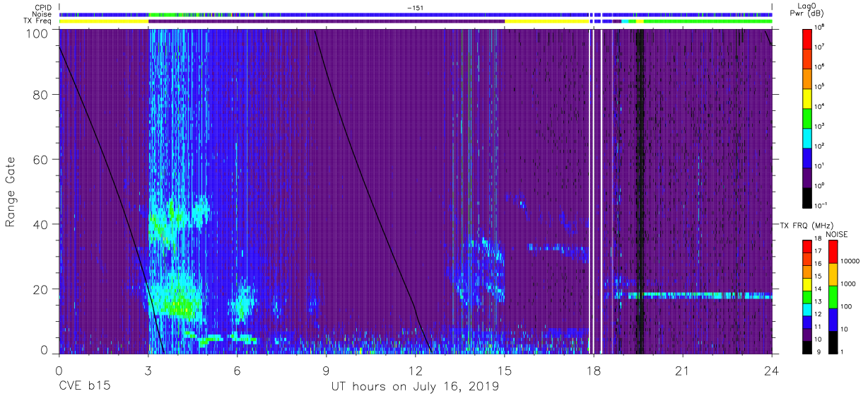
Task: Click the white data gap just before 18 UT
Action: [591, 190]
